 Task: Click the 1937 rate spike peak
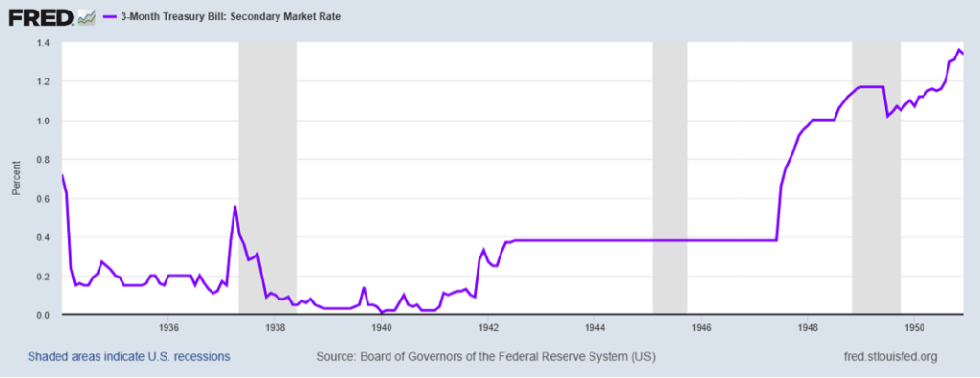pos(235,206)
